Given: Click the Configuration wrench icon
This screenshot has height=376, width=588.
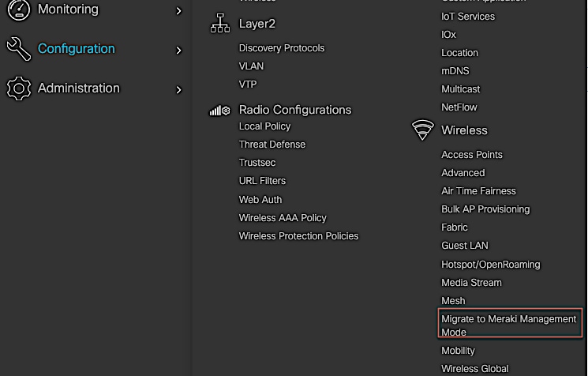Looking at the screenshot, I should tap(19, 49).
